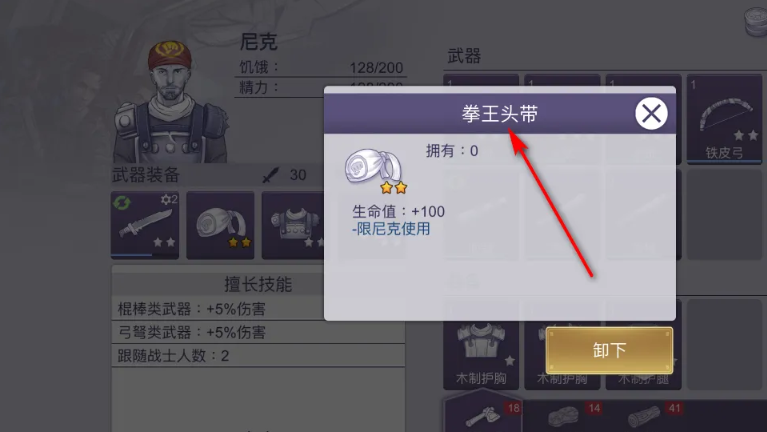Click the 武器 category heading
The image size is (767, 432).
pos(464,56)
